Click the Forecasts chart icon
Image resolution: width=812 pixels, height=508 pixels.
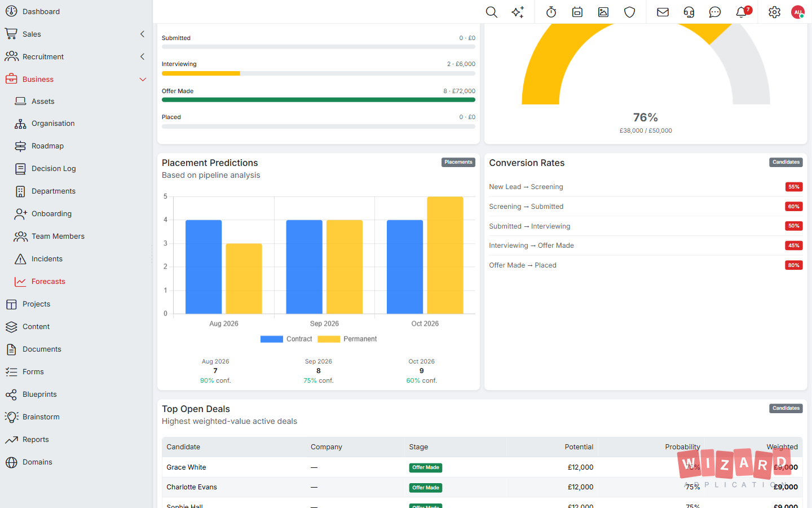20,282
